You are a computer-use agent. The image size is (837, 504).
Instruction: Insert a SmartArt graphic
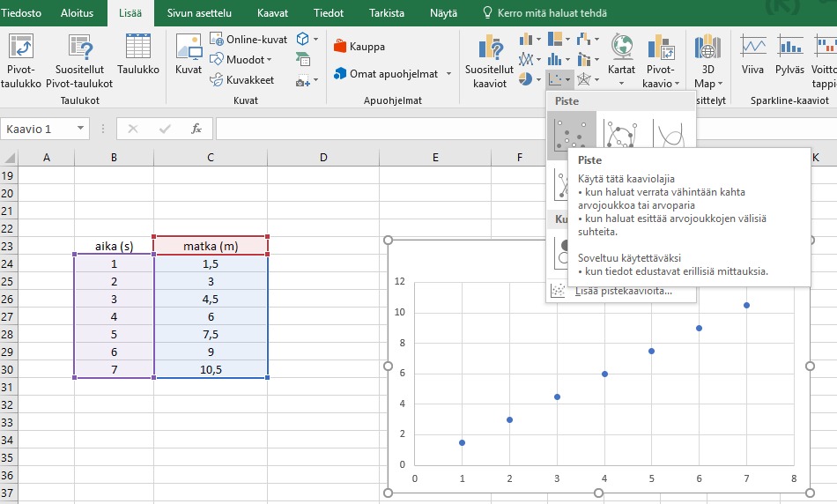tap(303, 59)
